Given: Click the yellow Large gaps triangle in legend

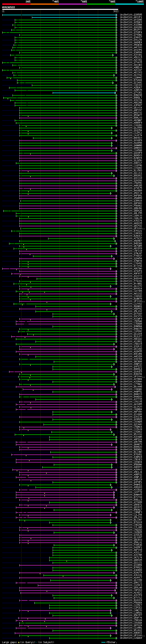Looking at the screenshot, I should tap(19, 642).
